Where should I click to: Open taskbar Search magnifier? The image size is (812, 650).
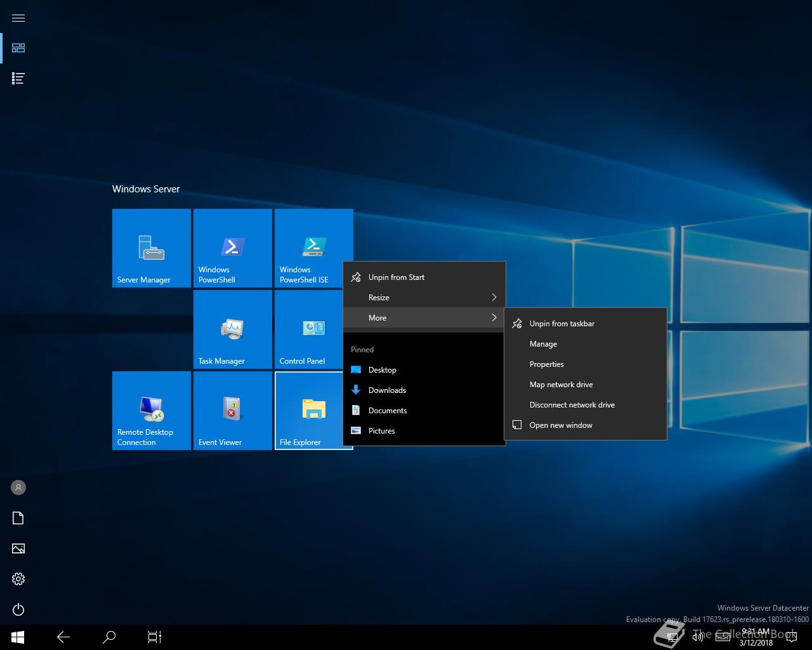click(x=109, y=637)
